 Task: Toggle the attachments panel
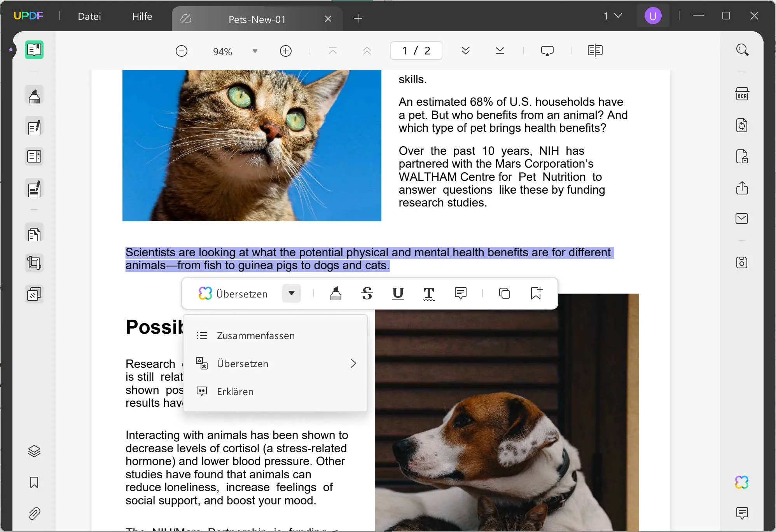[34, 513]
